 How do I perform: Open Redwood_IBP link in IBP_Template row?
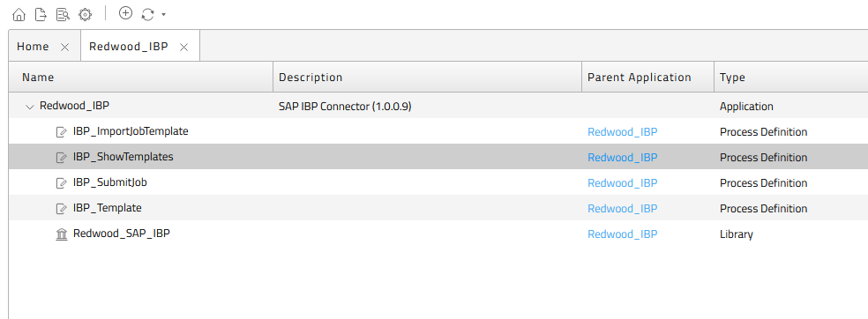tap(622, 209)
